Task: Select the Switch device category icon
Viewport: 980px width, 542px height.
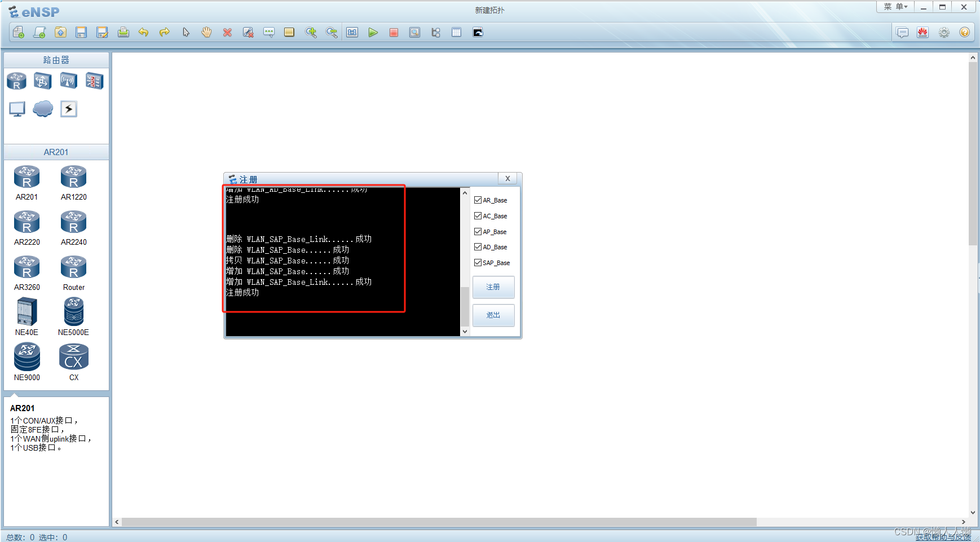Action: [x=42, y=81]
